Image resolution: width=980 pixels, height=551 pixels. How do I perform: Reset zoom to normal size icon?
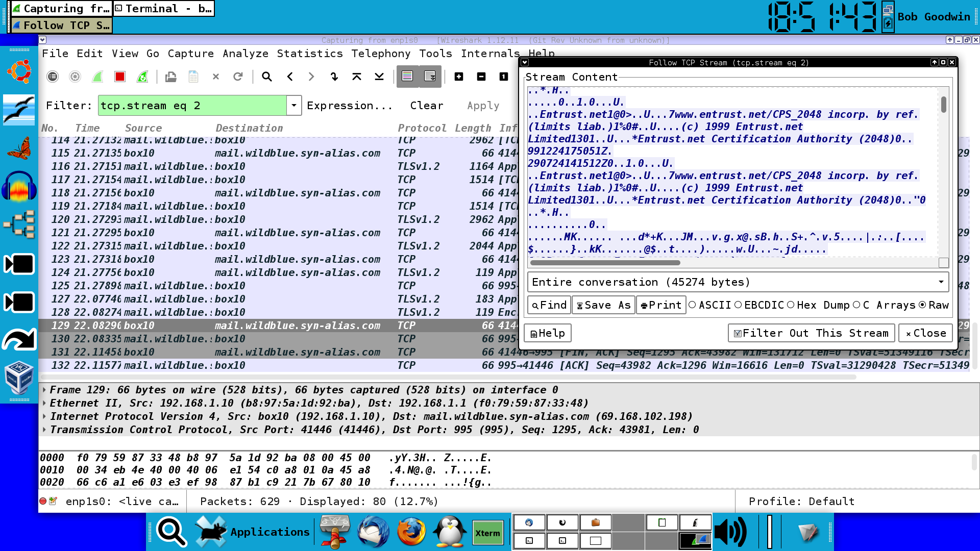pyautogui.click(x=504, y=77)
